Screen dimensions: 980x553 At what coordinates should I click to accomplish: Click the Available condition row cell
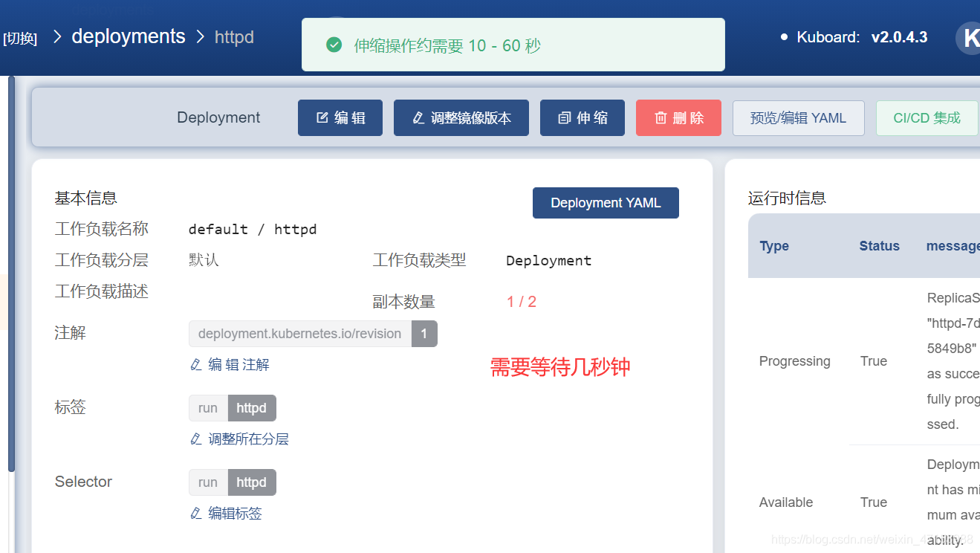pyautogui.click(x=786, y=502)
